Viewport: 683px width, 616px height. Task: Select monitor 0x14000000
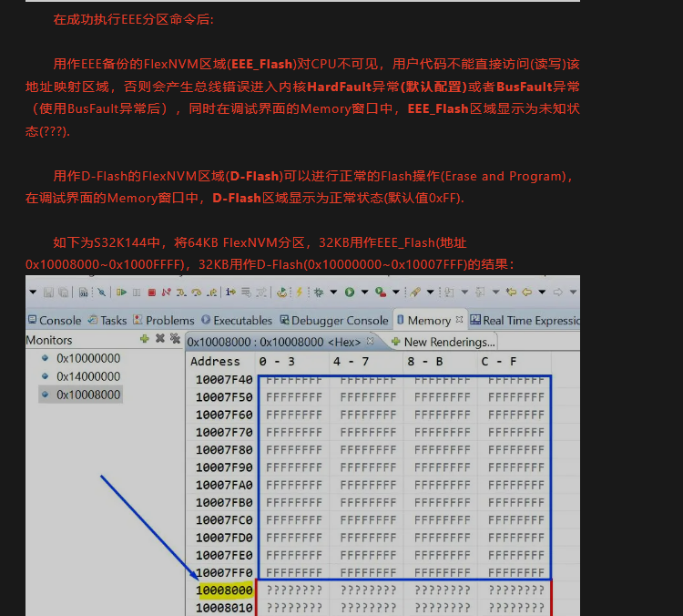[x=81, y=376]
